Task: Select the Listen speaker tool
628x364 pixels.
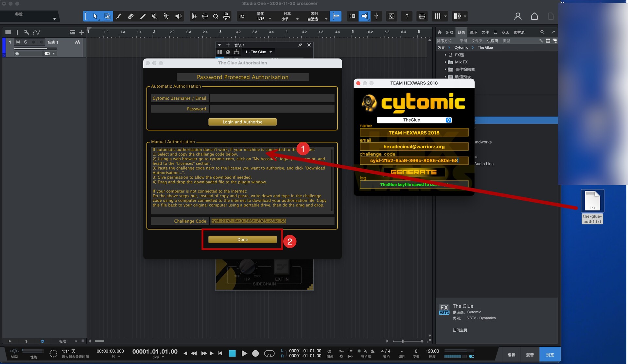Action: pos(178,16)
